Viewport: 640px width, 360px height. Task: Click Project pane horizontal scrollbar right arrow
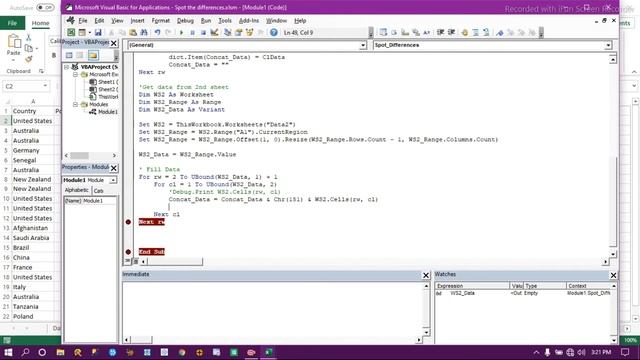click(114, 156)
